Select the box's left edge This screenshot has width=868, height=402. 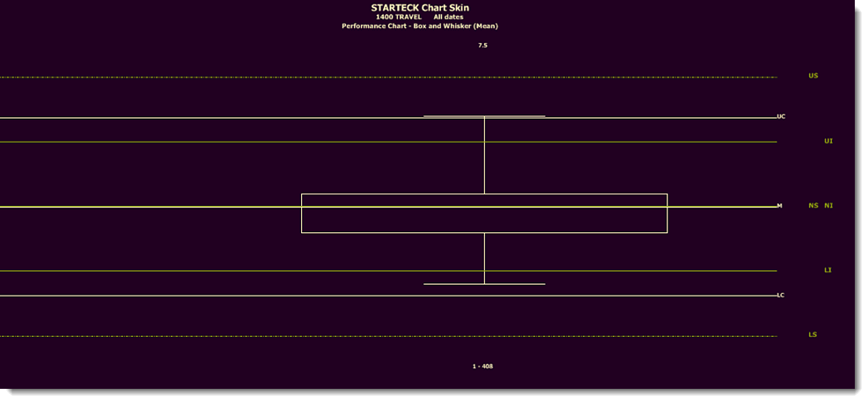click(302, 214)
